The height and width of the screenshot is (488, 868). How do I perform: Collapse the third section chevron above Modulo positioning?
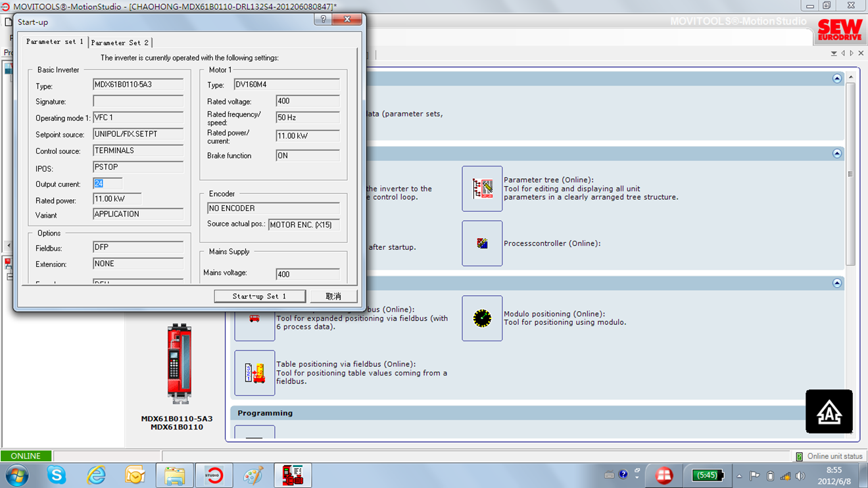[836, 283]
